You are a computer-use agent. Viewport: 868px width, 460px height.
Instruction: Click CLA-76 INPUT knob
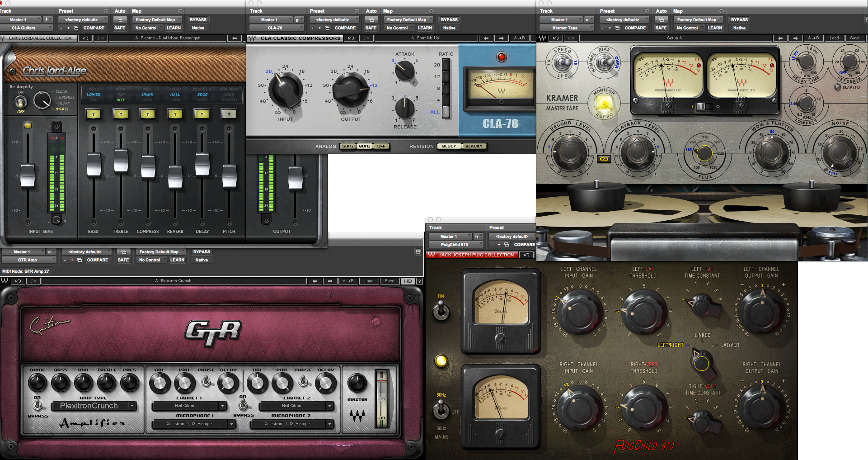point(286,90)
